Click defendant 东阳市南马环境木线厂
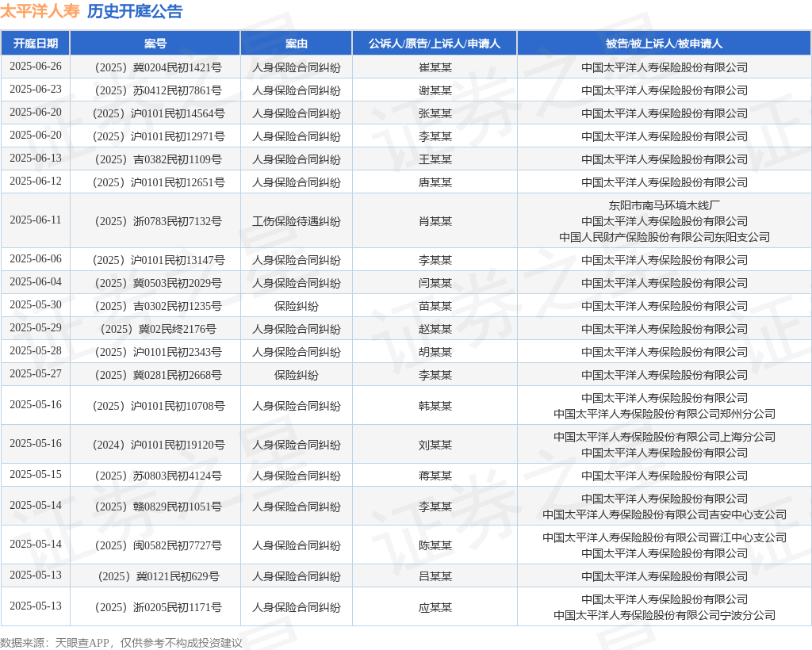Image resolution: width=812 pixels, height=650 pixels. click(x=665, y=205)
